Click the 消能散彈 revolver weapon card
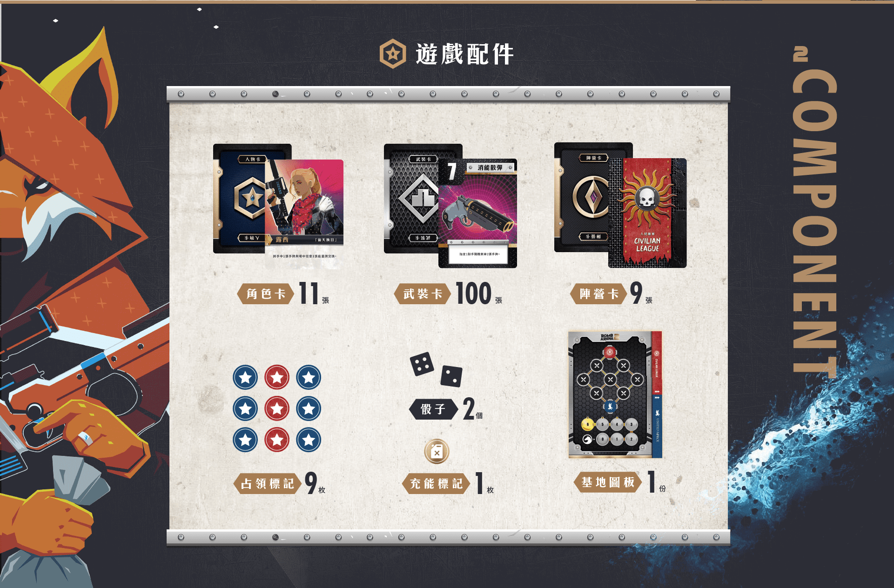The image size is (894, 588). pos(477,213)
